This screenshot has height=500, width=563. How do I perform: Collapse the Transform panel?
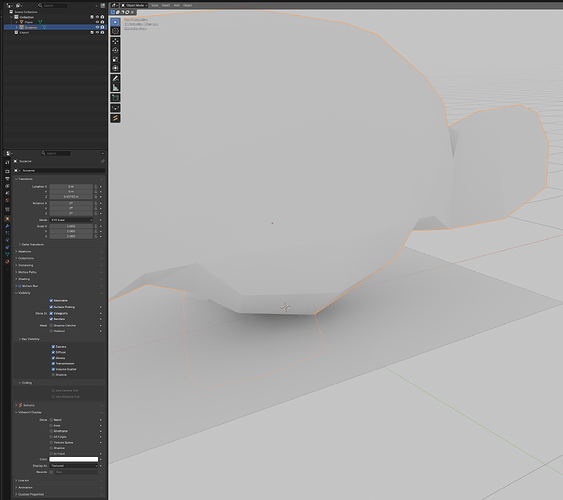[25, 179]
